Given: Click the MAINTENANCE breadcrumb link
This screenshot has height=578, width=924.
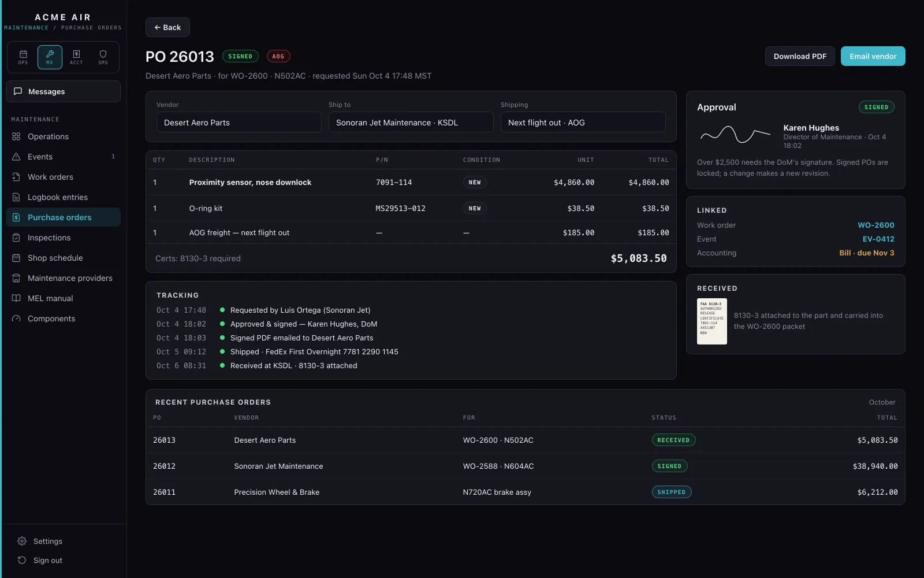Looking at the screenshot, I should click(x=27, y=28).
